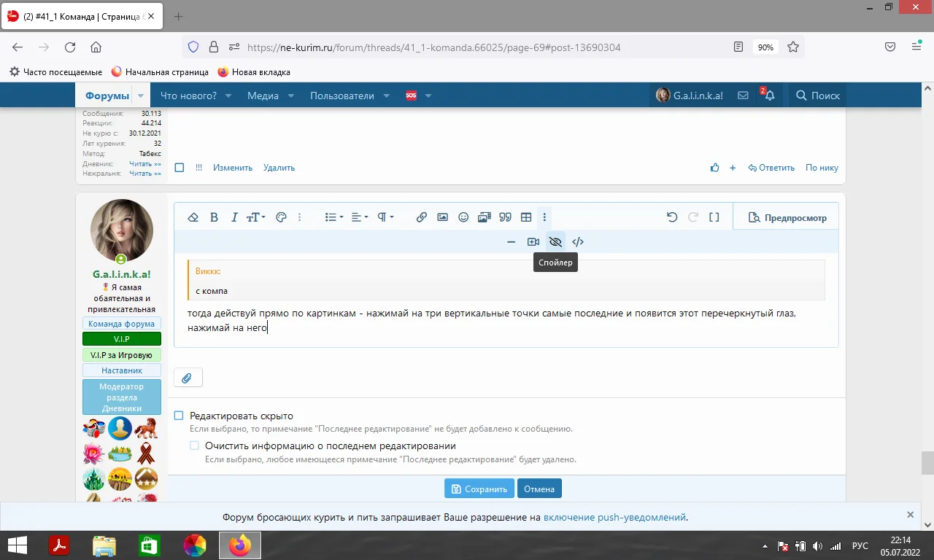Click the Изменить link on the post

pyautogui.click(x=233, y=168)
